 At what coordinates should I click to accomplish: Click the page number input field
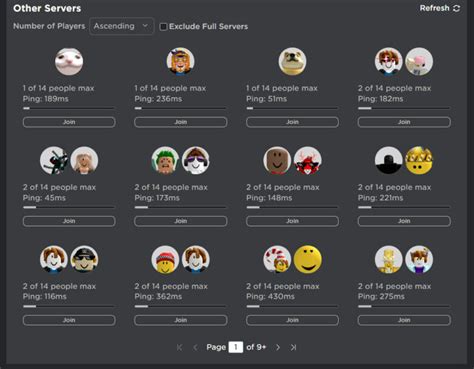coord(236,347)
